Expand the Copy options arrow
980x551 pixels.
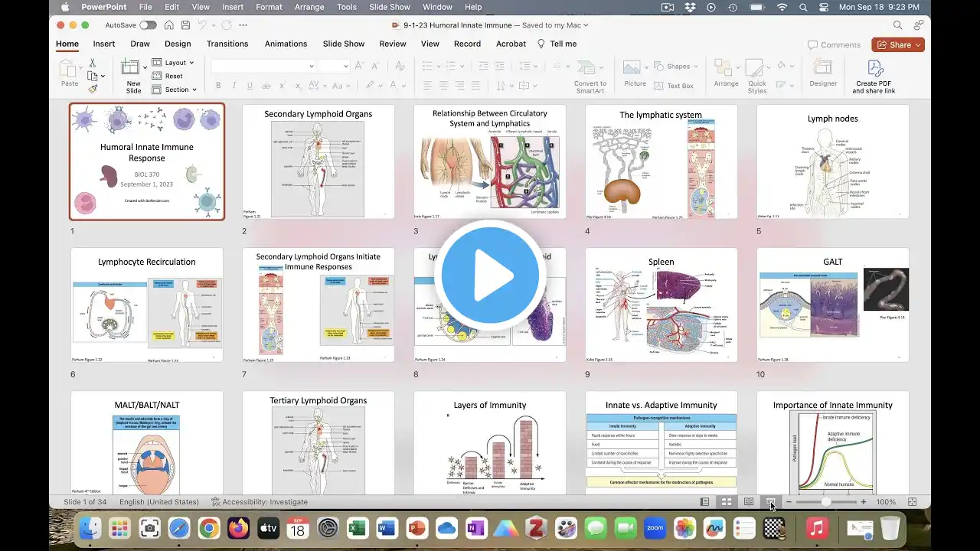click(103, 76)
